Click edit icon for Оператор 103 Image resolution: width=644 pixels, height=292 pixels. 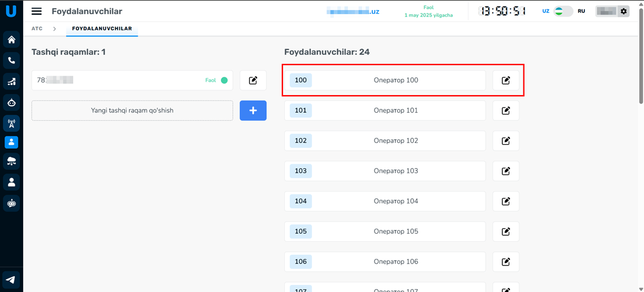506,171
